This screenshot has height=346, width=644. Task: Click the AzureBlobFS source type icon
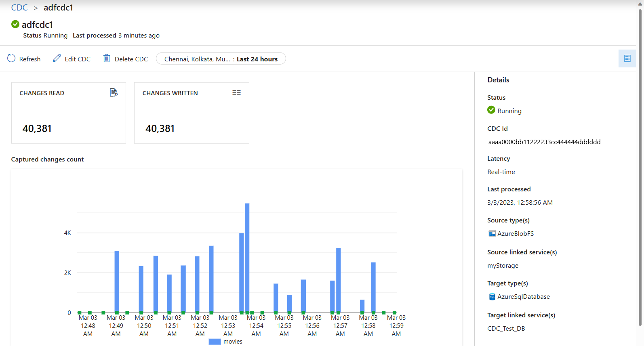492,233
